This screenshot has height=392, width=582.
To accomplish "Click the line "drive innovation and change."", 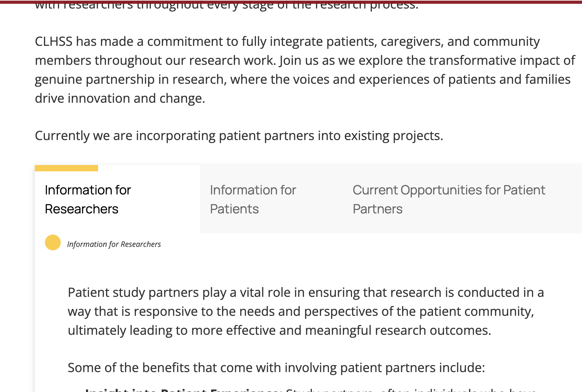I will point(120,99).
